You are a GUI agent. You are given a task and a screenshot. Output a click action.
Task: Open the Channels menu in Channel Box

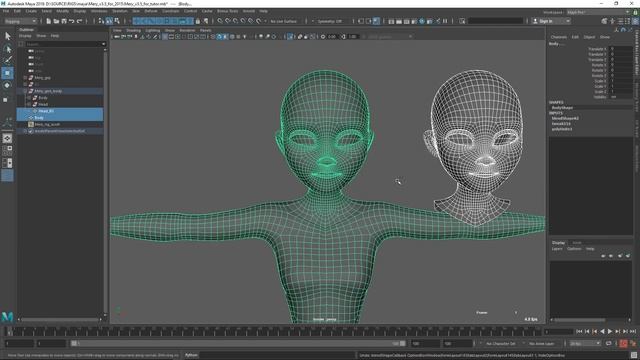click(559, 37)
